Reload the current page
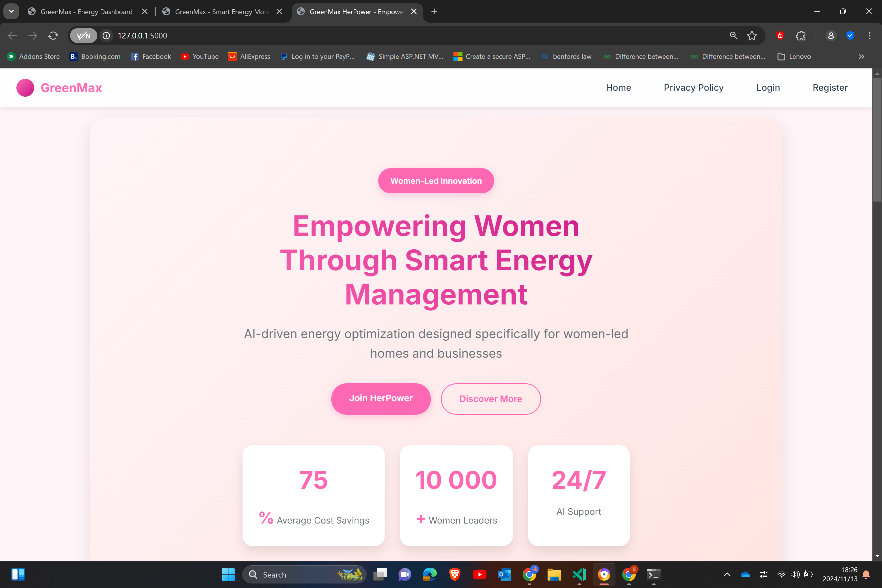Image resolution: width=882 pixels, height=588 pixels. [x=53, y=36]
